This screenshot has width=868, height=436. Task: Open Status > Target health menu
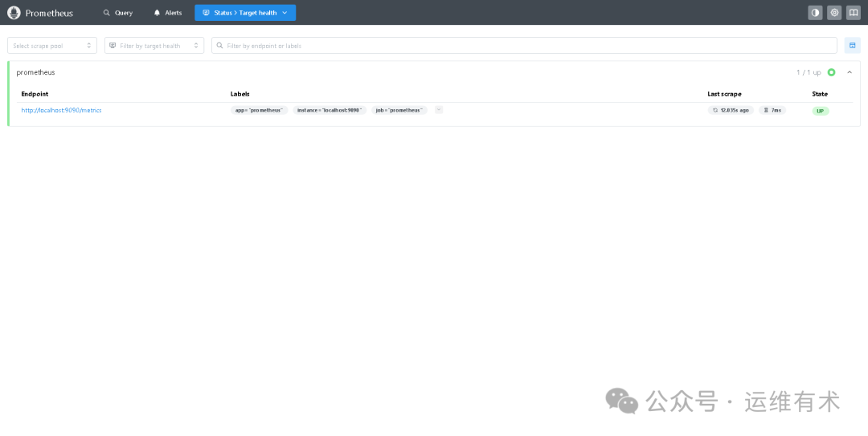tap(245, 13)
